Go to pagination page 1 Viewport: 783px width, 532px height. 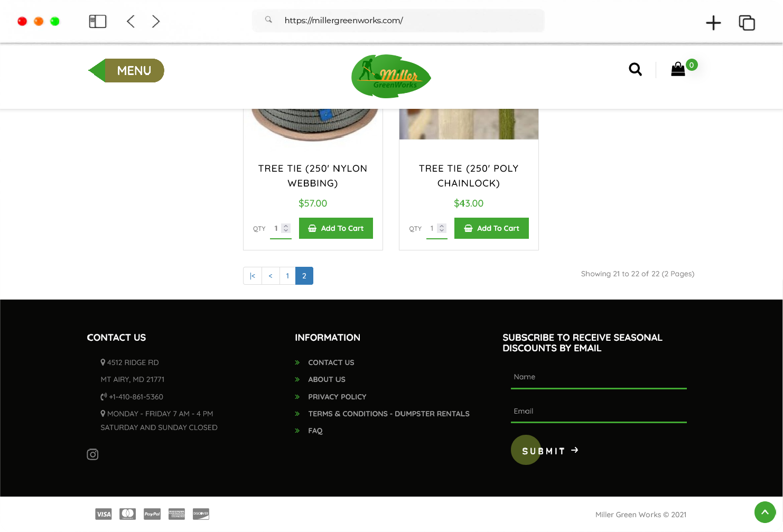point(287,276)
